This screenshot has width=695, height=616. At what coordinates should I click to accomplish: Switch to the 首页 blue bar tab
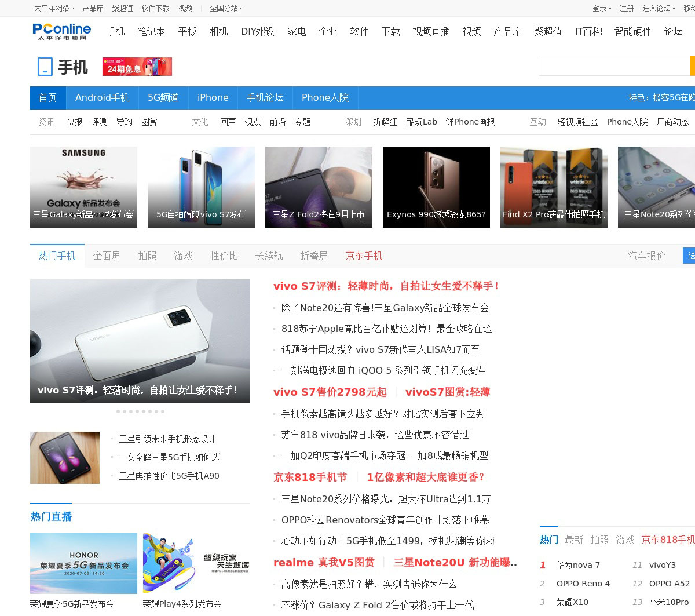click(x=48, y=98)
